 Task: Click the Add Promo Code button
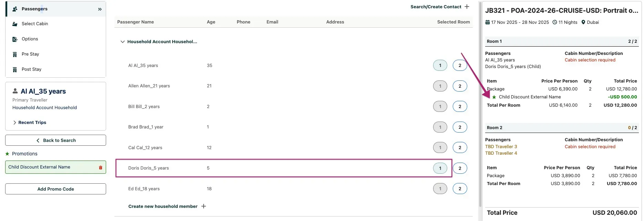point(55,189)
